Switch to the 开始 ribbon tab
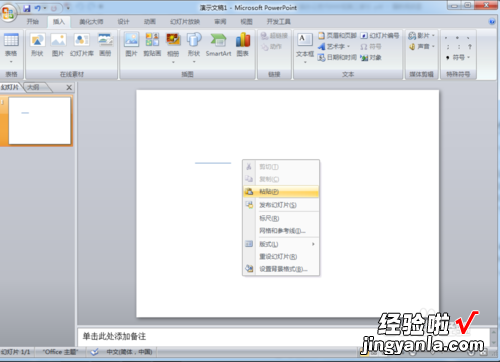Screen dimensions: 500x362 33,22
